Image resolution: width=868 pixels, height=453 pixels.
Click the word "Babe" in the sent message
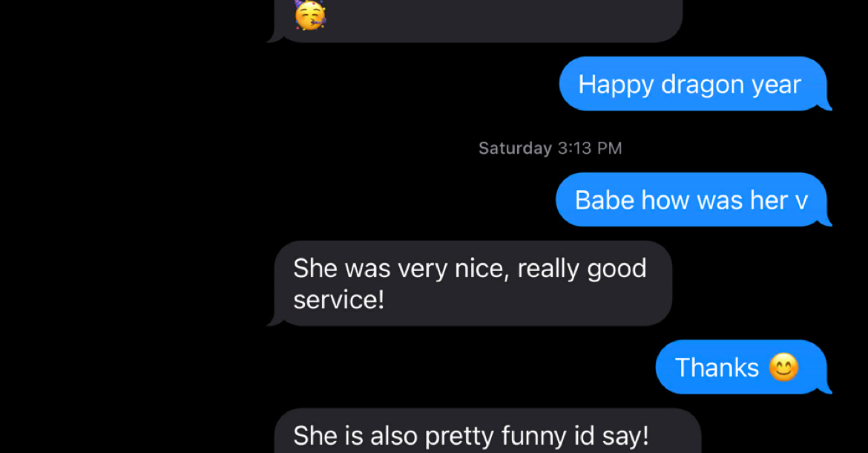tap(605, 200)
